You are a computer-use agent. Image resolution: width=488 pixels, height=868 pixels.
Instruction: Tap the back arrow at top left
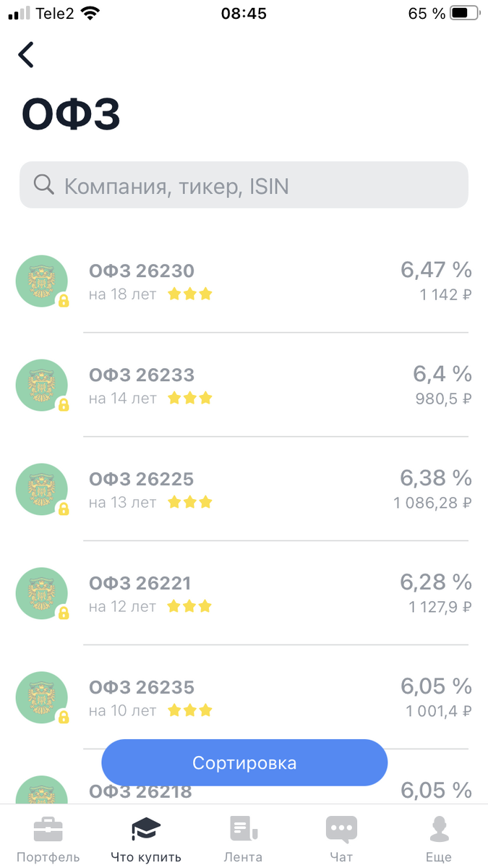tap(25, 54)
